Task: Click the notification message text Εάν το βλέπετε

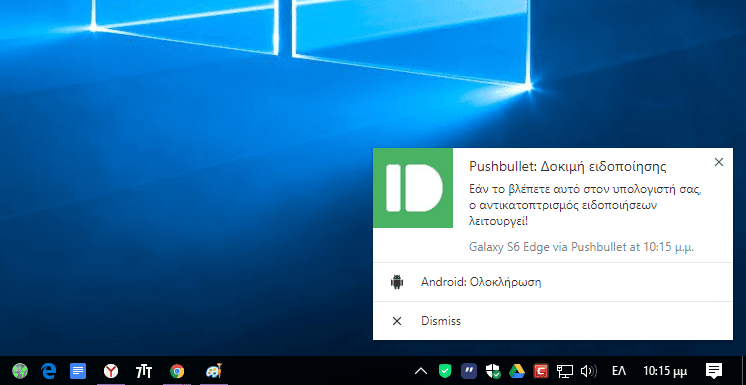Action: (586, 205)
